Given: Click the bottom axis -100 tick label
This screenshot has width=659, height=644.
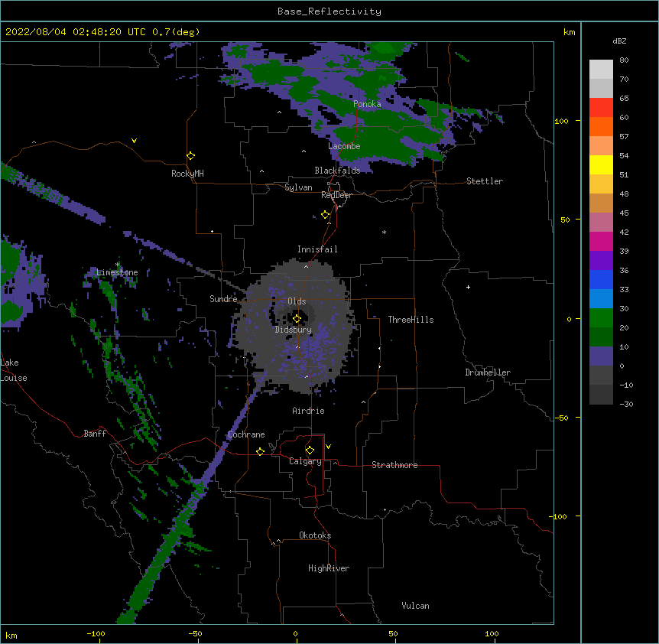Looking at the screenshot, I should tap(96, 633).
